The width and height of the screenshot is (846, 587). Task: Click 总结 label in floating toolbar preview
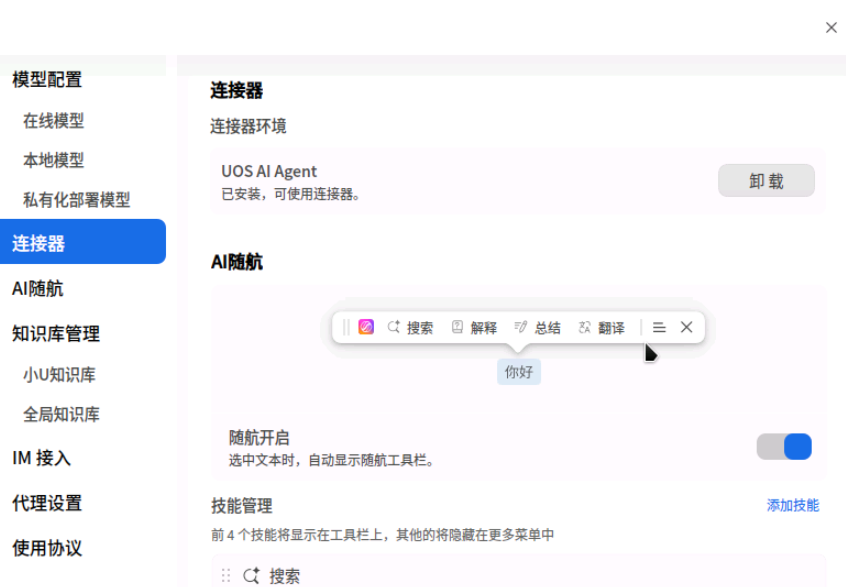coord(548,327)
